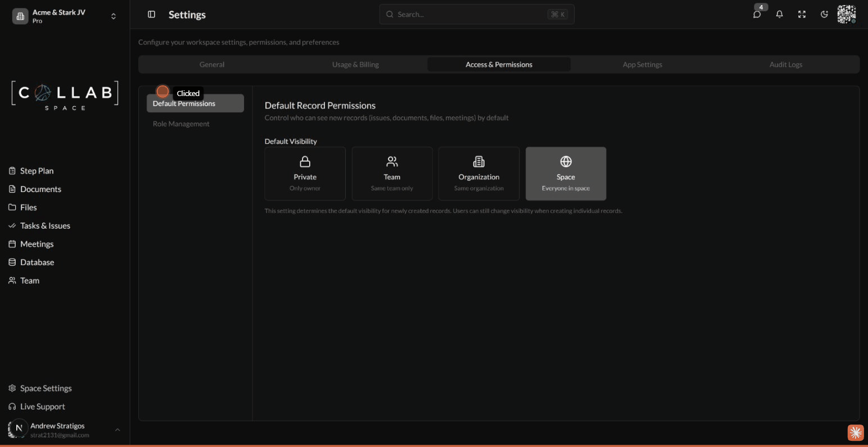Viewport: 868px width, 447px height.
Task: Open Role Management settings
Action: pos(181,124)
